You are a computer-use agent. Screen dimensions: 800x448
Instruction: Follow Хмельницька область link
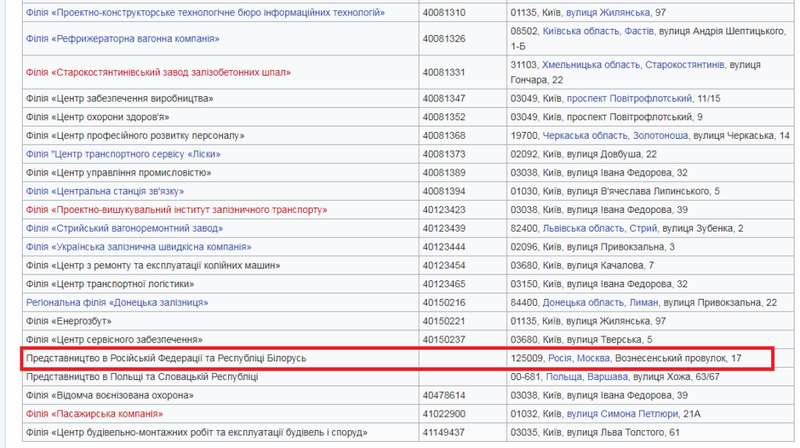[591, 64]
